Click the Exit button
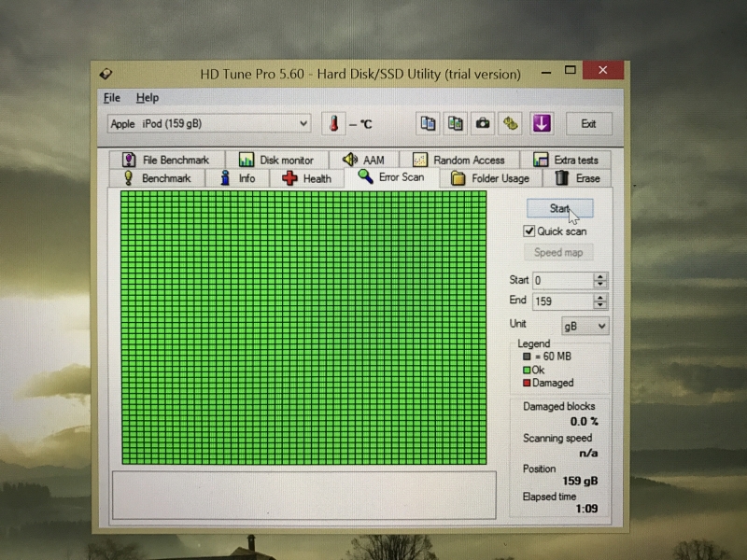The height and width of the screenshot is (560, 747). click(x=588, y=123)
